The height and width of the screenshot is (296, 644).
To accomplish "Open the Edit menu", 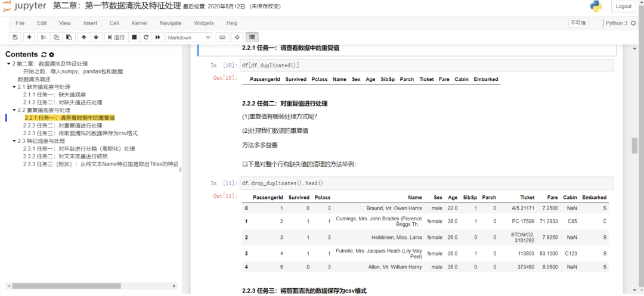I will click(42, 23).
